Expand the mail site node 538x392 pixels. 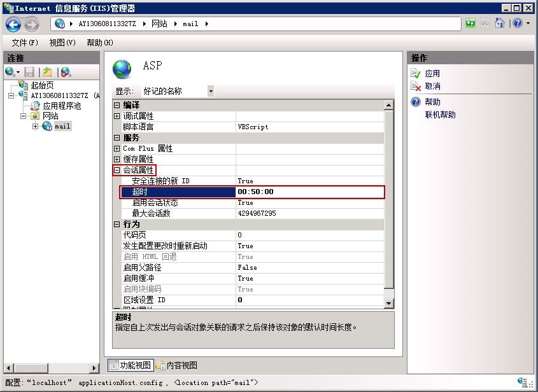click(x=35, y=126)
